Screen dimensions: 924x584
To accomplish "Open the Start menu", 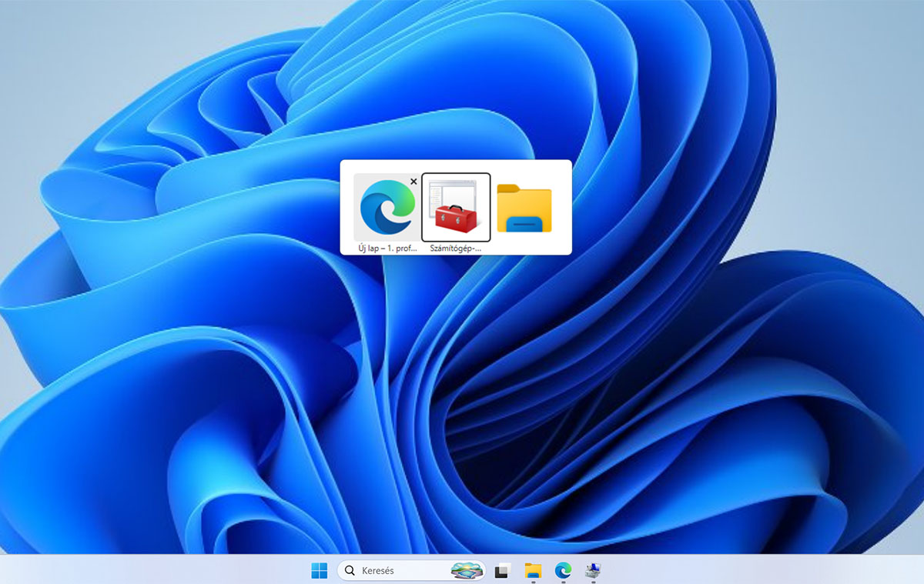I will [320, 570].
